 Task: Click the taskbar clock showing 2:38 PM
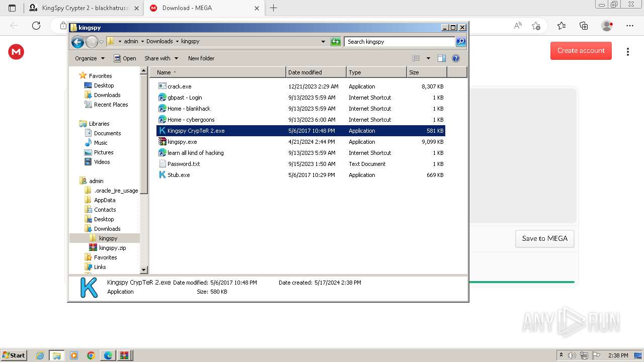pyautogui.click(x=618, y=355)
